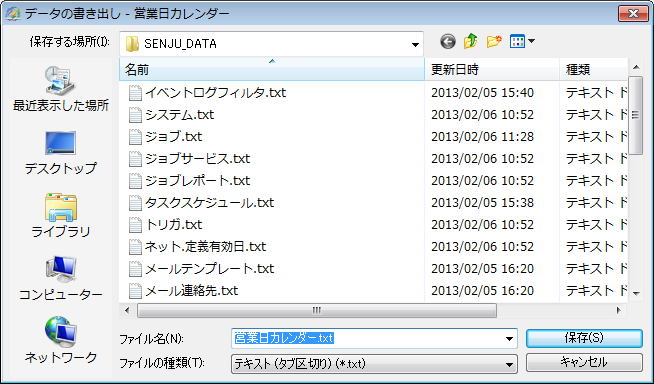Click date 2013/02/05 15:38
Screen dimensions: 654x384
coord(483,203)
